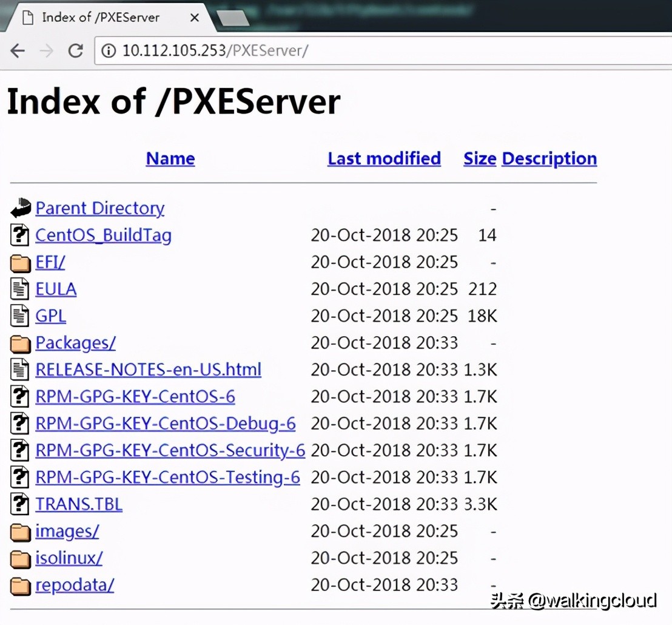
Task: Sort listing by Last modified
Action: 383,158
